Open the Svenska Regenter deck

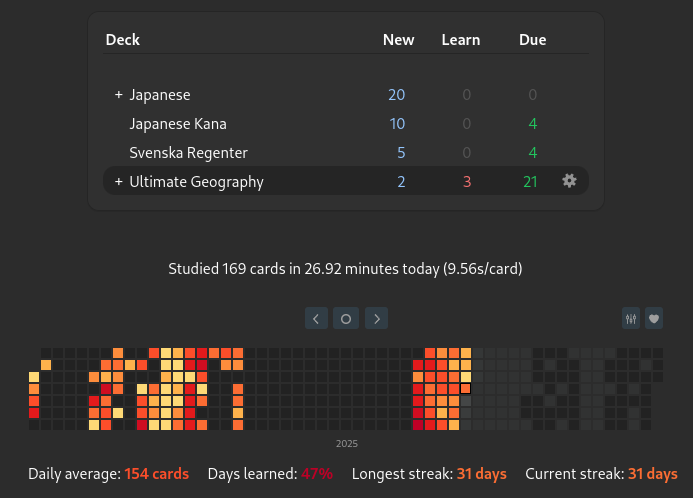pos(189,153)
